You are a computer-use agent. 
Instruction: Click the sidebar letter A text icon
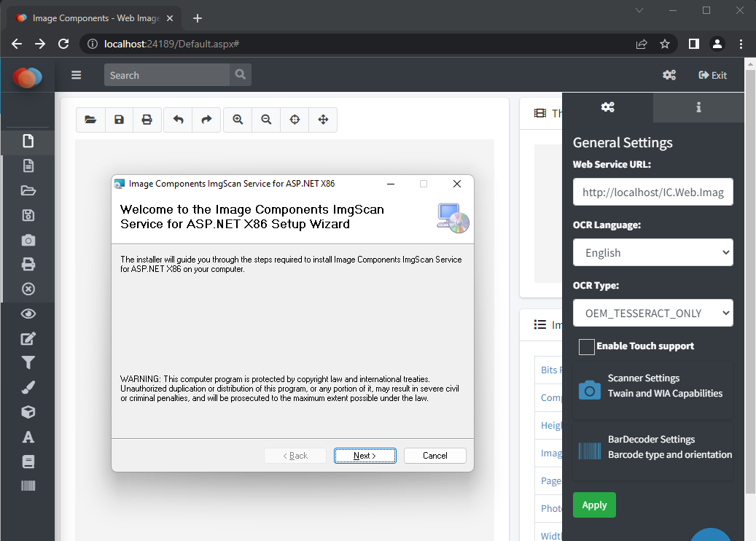pos(28,437)
